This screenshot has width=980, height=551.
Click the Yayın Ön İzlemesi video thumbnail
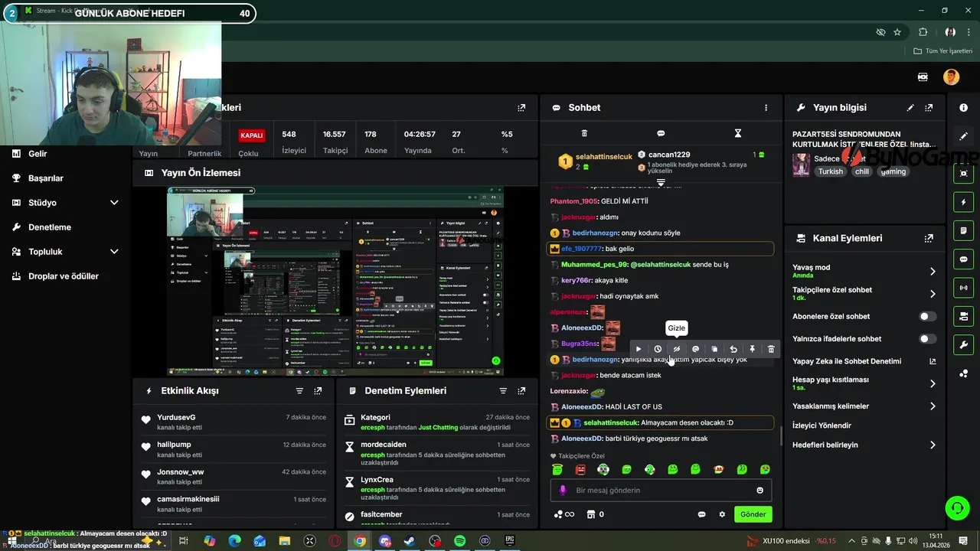(x=335, y=281)
